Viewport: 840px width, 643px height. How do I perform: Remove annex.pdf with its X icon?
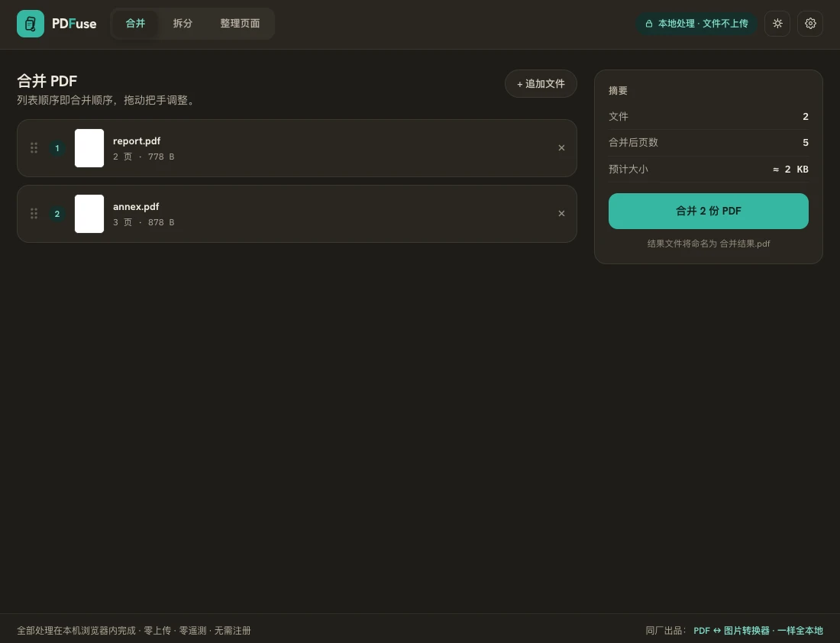coord(561,214)
